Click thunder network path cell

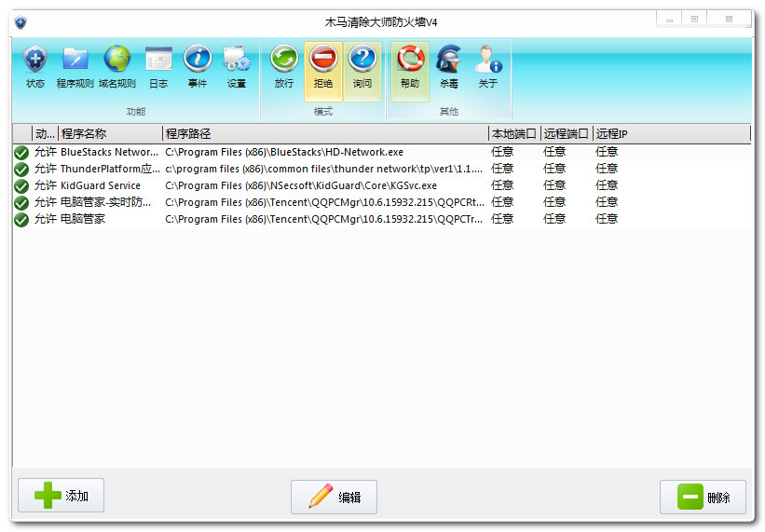(x=324, y=169)
